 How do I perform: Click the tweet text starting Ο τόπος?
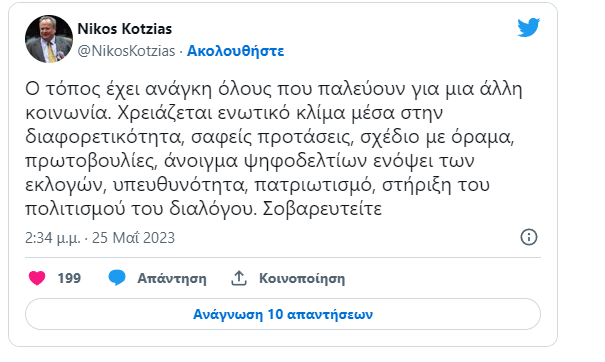[274, 149]
